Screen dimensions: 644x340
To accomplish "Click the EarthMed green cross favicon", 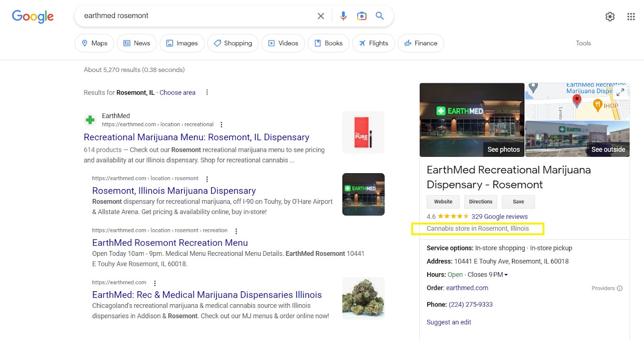I will pyautogui.click(x=90, y=120).
